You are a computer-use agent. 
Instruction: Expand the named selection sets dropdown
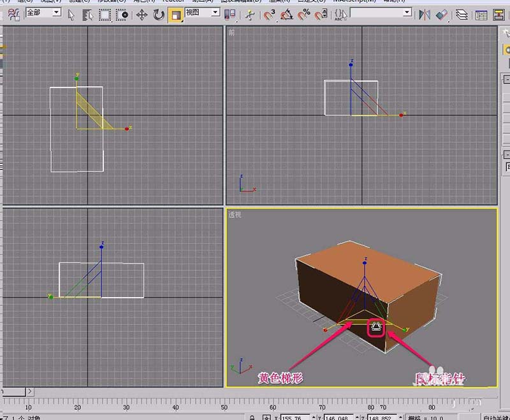(x=407, y=12)
